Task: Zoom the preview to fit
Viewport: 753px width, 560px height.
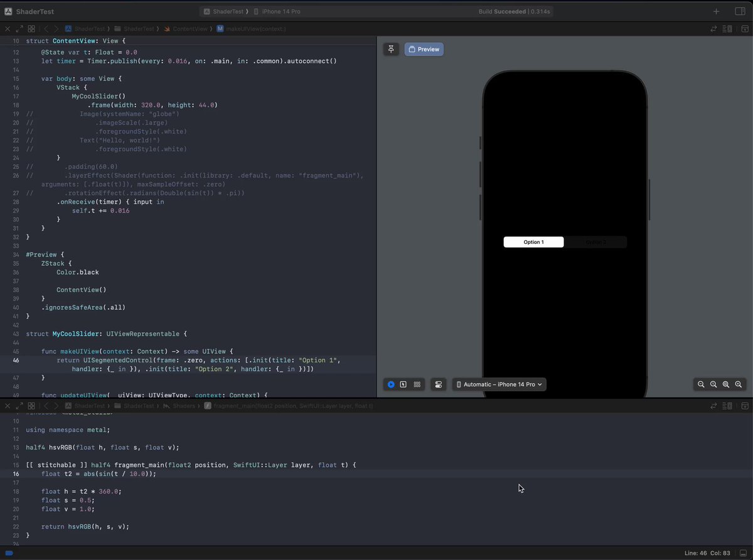Action: (x=726, y=384)
